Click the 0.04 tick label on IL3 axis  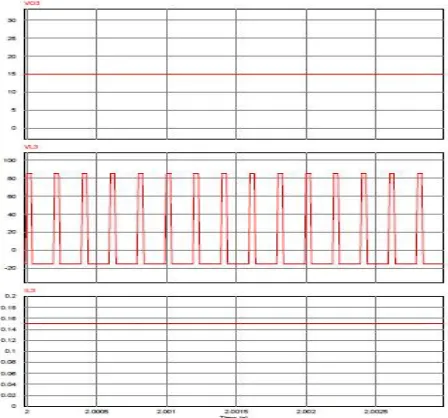click(9, 384)
